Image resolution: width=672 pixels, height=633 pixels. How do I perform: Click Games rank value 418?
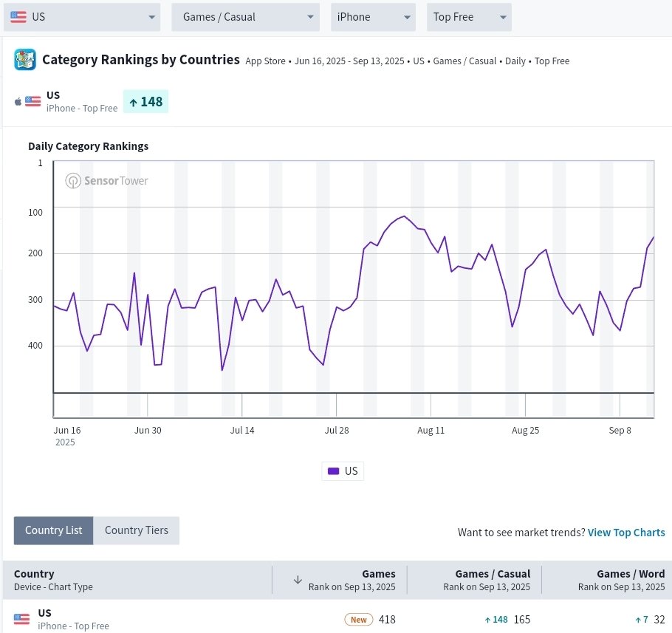coord(387,620)
